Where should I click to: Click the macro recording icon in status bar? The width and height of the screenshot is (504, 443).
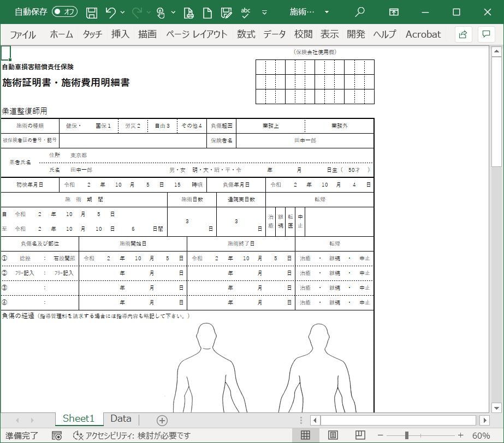click(57, 435)
